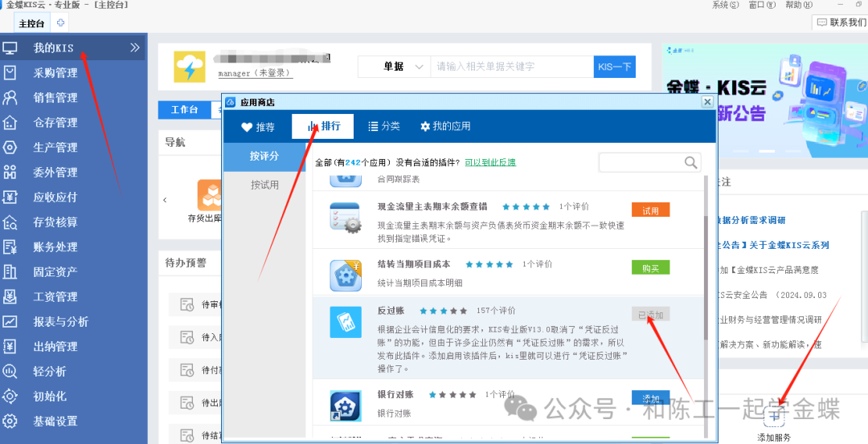The height and width of the screenshot is (444, 868).
Task: Click 购买 button for 结转当期项目成本
Action: click(x=650, y=268)
